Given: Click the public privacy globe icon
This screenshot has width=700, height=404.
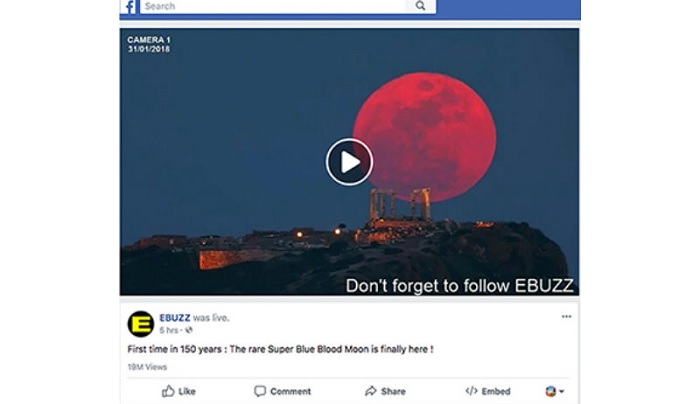Looking at the screenshot, I should pyautogui.click(x=189, y=330).
